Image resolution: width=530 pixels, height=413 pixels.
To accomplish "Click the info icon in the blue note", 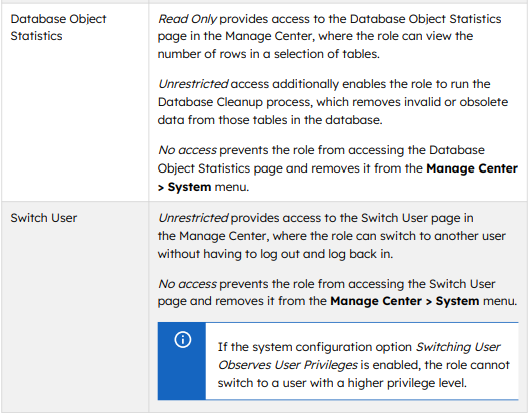I will pos(183,339).
